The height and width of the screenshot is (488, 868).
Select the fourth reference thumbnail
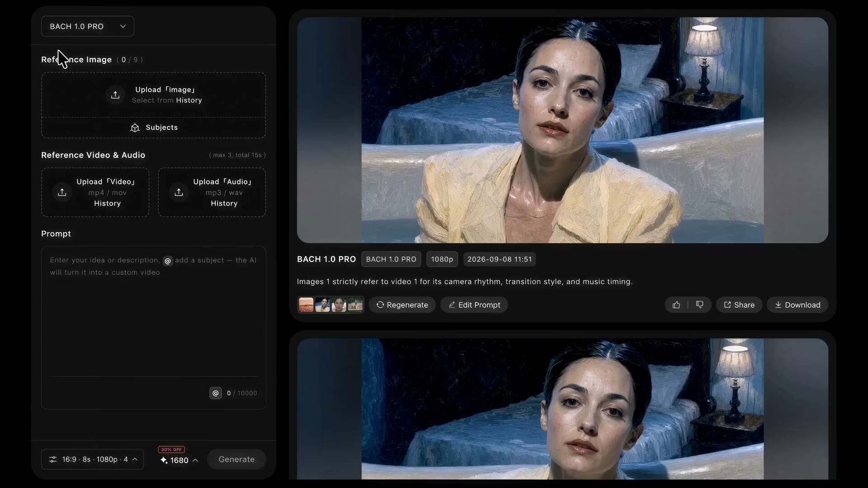click(355, 305)
